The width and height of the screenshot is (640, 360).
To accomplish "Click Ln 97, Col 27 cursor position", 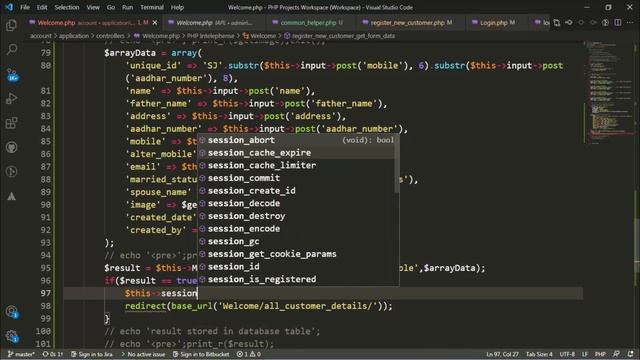I will point(502,354).
